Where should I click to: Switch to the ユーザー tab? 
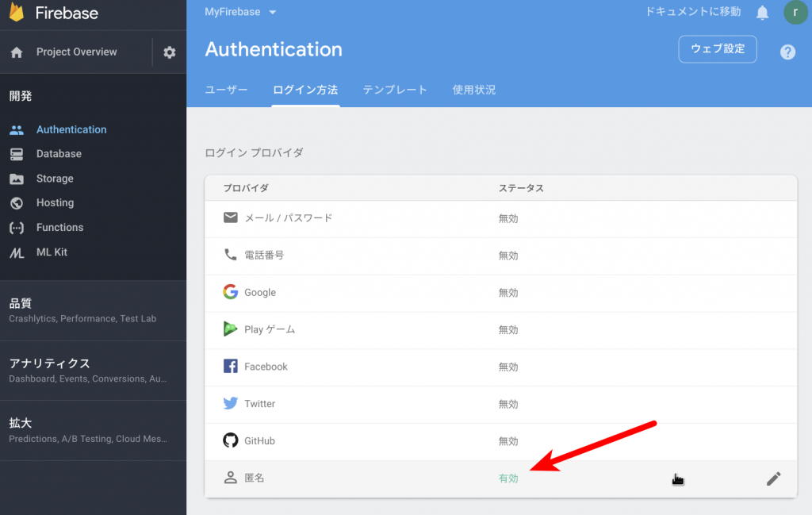226,90
